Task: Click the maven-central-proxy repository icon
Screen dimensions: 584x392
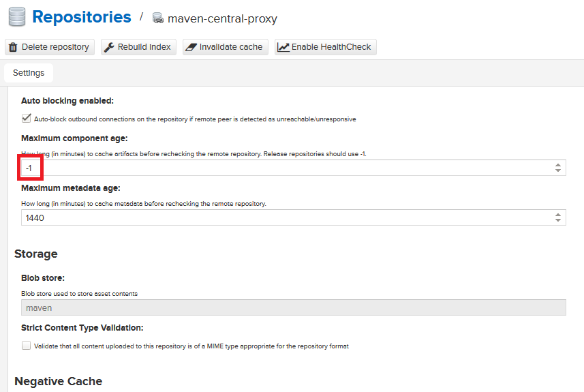Action: (158, 18)
